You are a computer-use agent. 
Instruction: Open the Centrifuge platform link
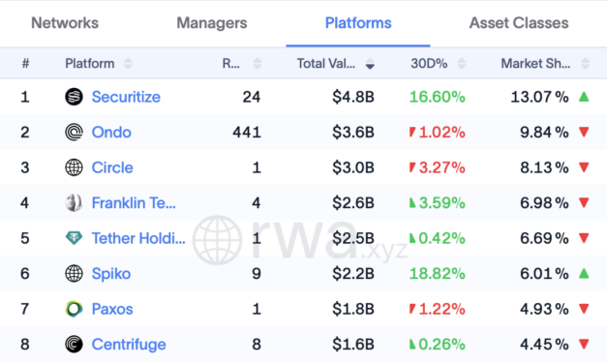(x=129, y=345)
